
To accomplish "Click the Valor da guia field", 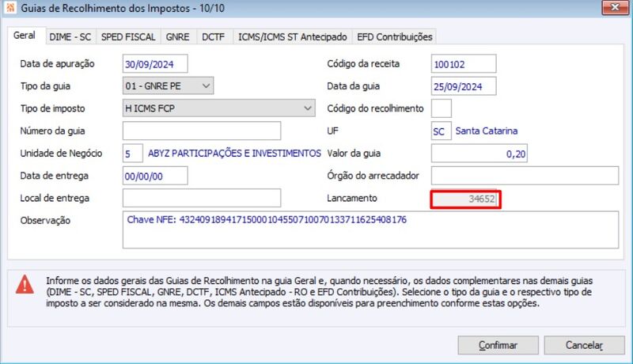I will click(x=479, y=154).
